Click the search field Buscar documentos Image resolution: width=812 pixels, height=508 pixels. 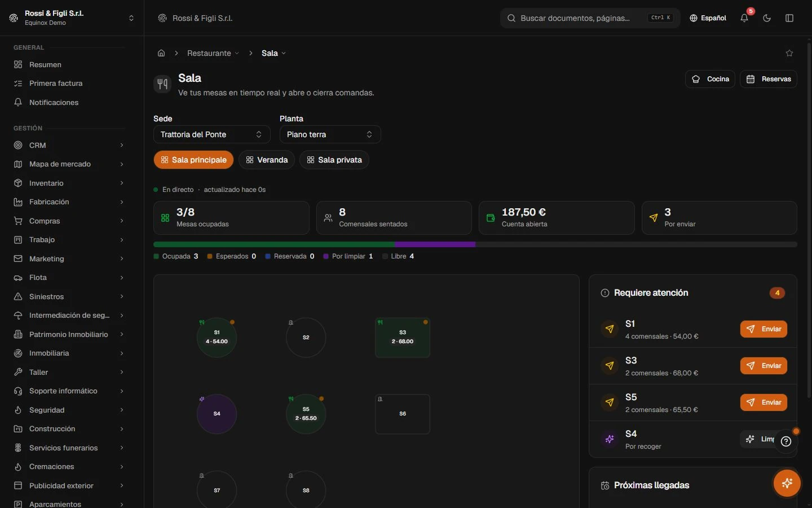pyautogui.click(x=590, y=18)
